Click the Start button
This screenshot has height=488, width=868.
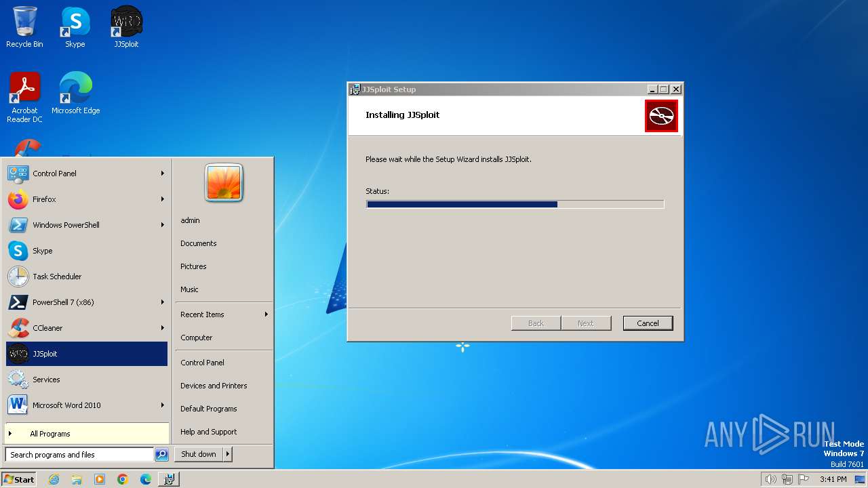19,479
